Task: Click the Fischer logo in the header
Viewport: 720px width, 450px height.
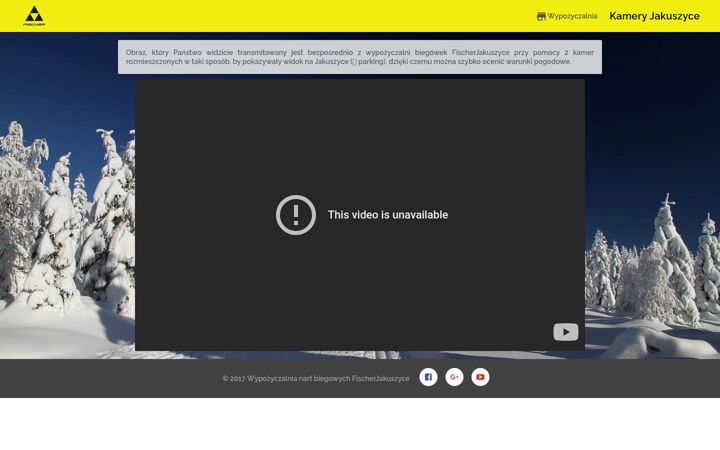Action: (34, 16)
